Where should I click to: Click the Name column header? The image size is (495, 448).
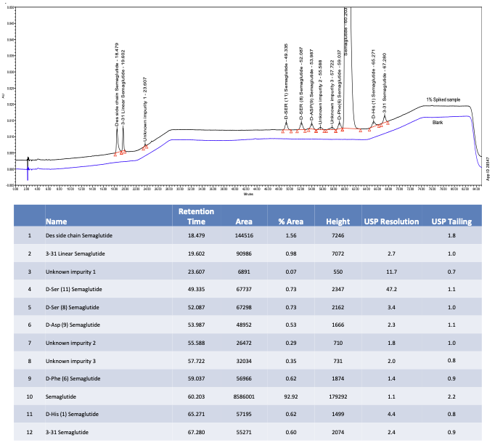tap(55, 221)
